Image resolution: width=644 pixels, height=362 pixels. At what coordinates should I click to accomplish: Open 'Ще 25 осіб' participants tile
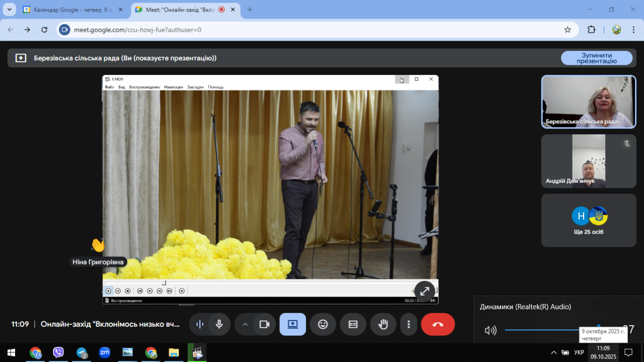point(589,221)
